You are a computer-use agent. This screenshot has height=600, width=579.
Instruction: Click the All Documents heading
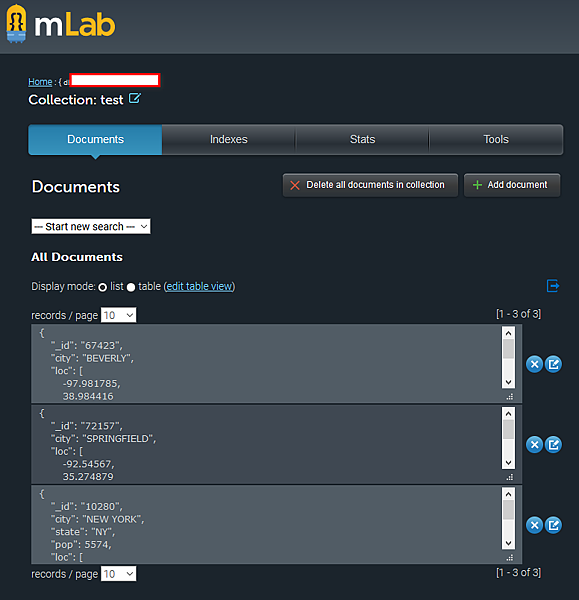click(x=77, y=257)
